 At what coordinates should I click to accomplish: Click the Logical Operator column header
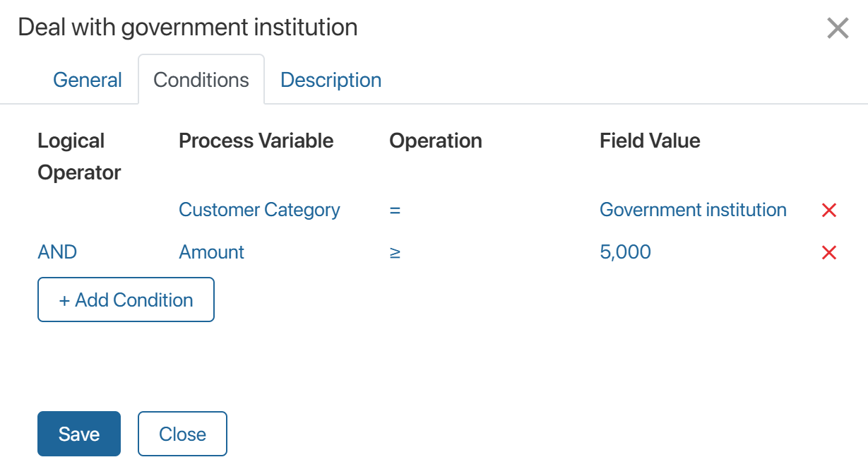click(79, 156)
